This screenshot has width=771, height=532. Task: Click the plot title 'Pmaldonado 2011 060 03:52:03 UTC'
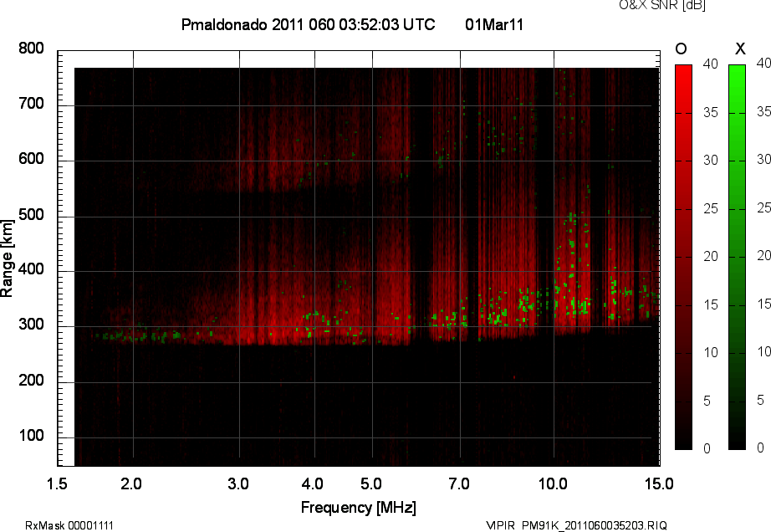tap(308, 25)
